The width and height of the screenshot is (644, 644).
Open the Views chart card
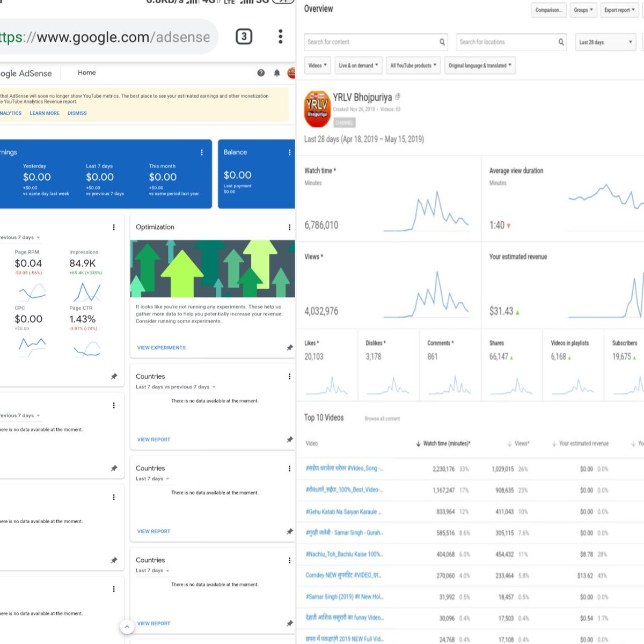pyautogui.click(x=389, y=286)
